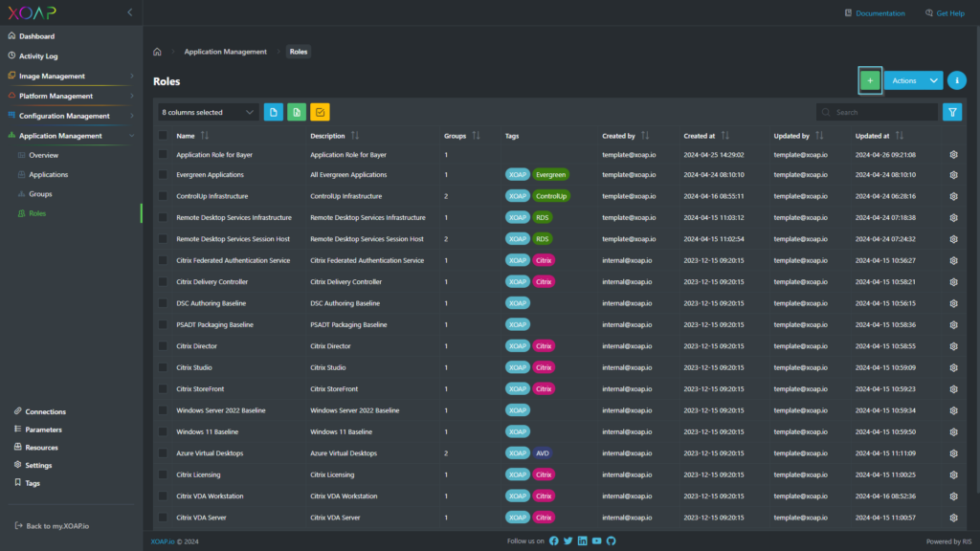Open settings gear for Windows 11 Baseline row

(953, 431)
